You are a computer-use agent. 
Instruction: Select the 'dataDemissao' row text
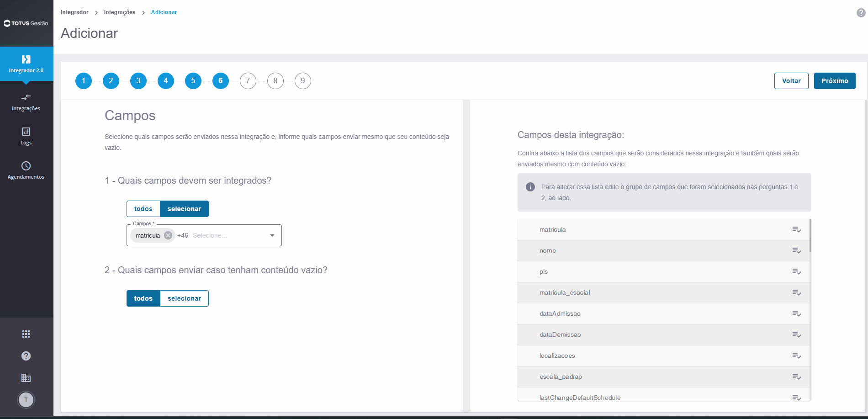[560, 334]
